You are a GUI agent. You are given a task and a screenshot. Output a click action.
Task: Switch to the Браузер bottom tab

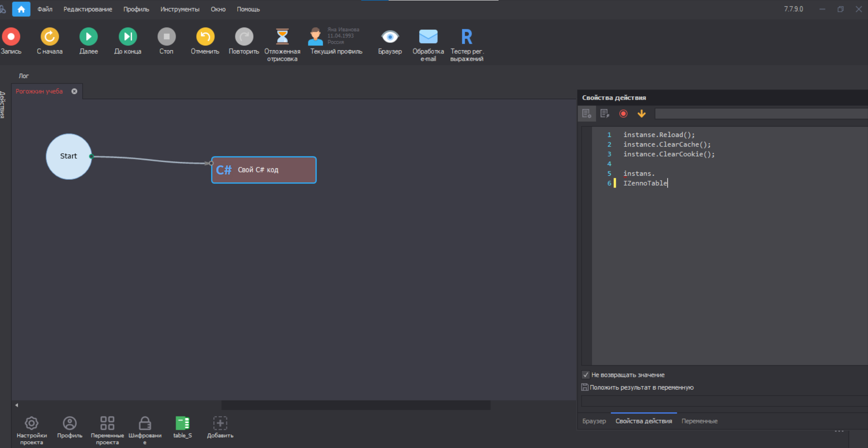point(594,421)
